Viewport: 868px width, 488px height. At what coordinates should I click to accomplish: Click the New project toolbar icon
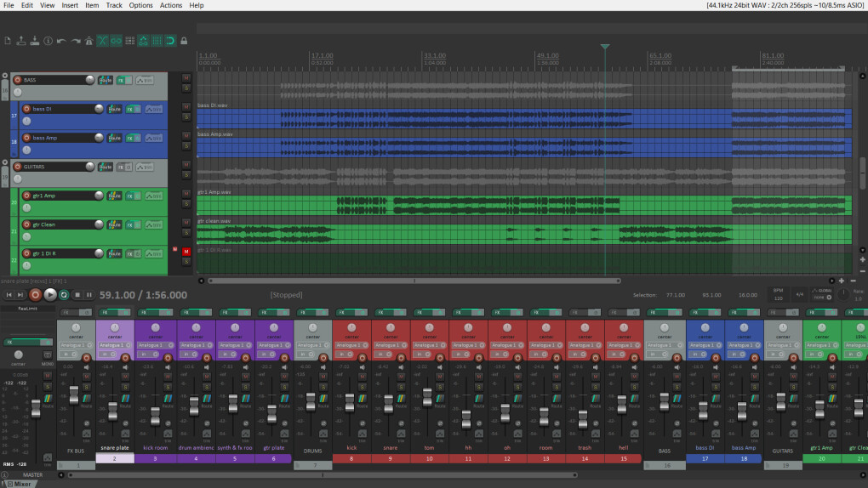click(8, 41)
